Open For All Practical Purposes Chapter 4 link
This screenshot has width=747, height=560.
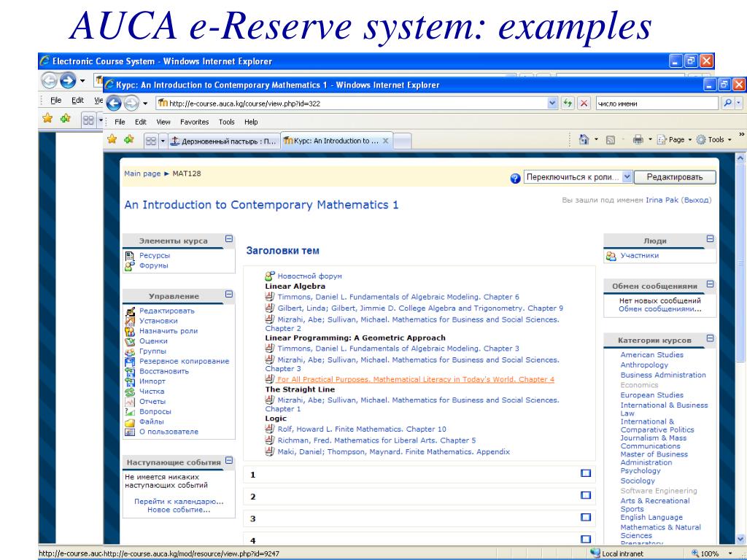[416, 379]
